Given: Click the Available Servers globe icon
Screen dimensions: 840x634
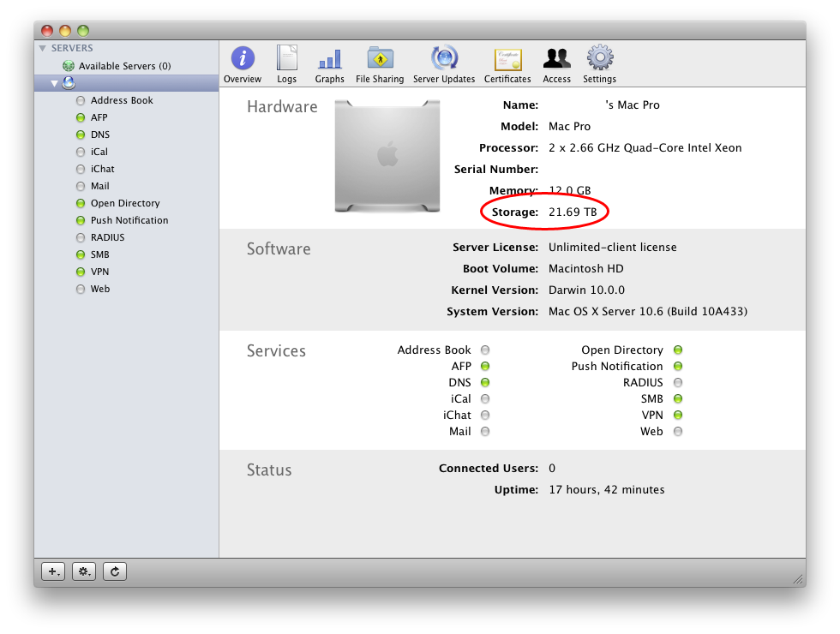Looking at the screenshot, I should coord(68,66).
